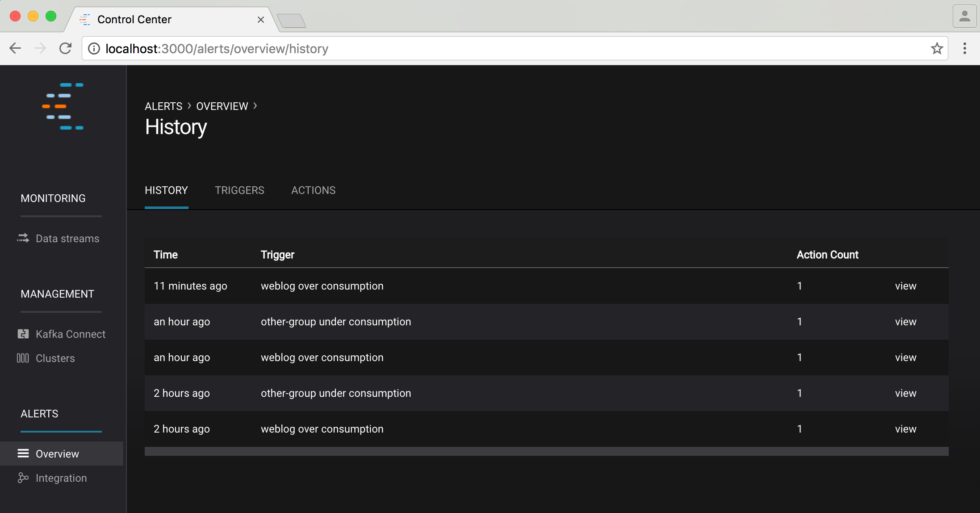Click the Overview hamburger icon
980x513 pixels.
[23, 454]
